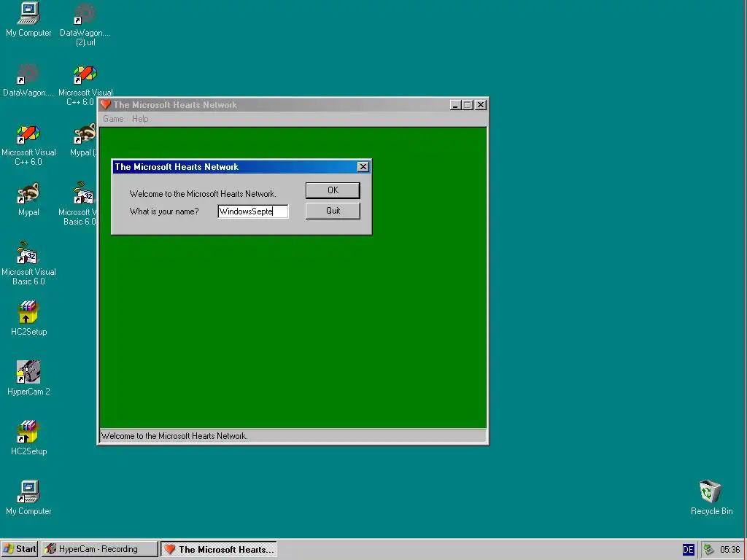
Task: Launch Microsoft Visual C++ 6.0 above Mypal
Action: (28, 134)
